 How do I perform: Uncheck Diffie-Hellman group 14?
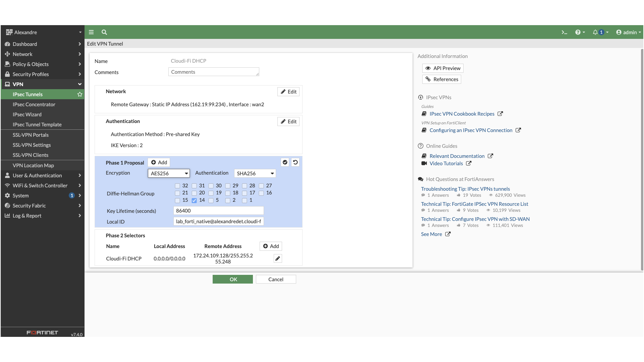[x=194, y=200]
